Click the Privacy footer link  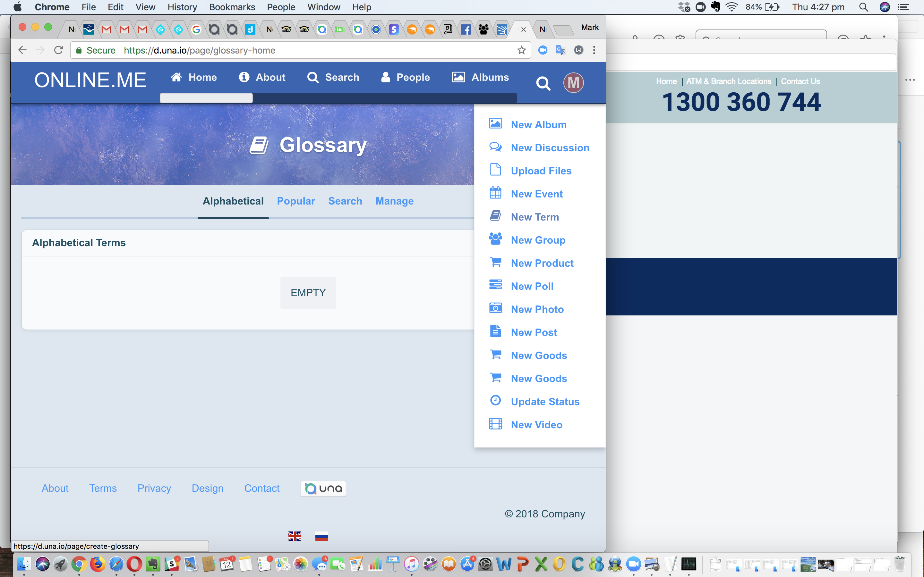[154, 489]
